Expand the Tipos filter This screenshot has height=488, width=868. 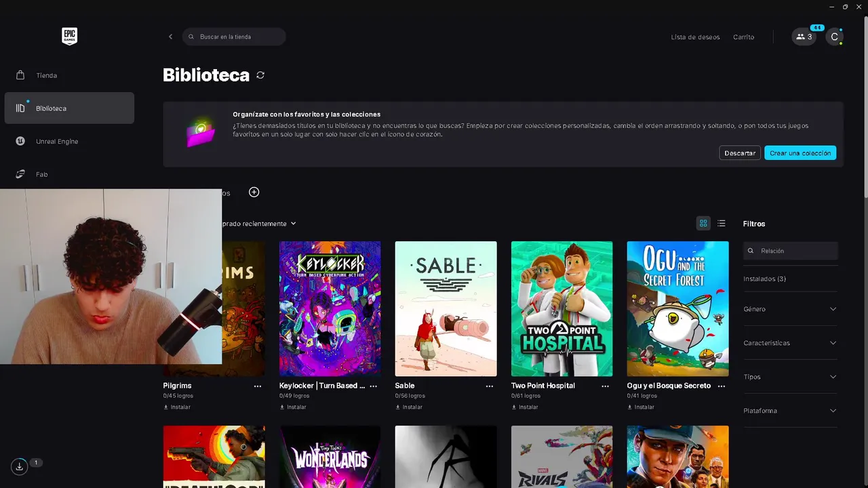790,377
